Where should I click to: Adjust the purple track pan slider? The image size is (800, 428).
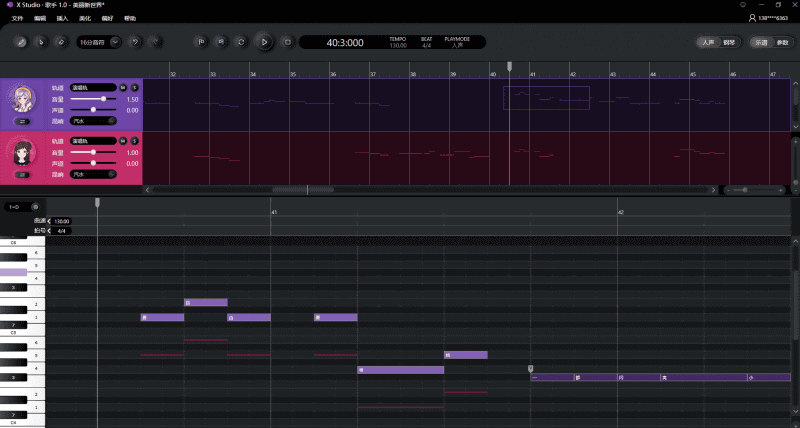click(x=93, y=110)
